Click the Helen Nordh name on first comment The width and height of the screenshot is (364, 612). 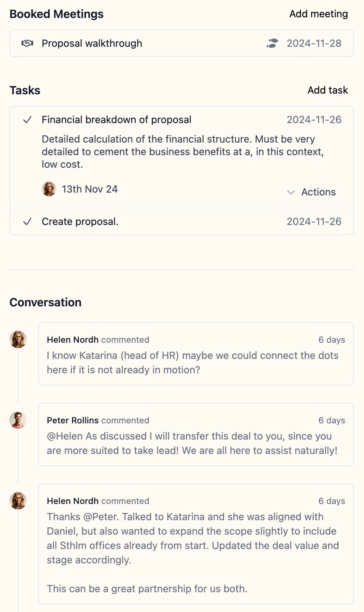73,340
